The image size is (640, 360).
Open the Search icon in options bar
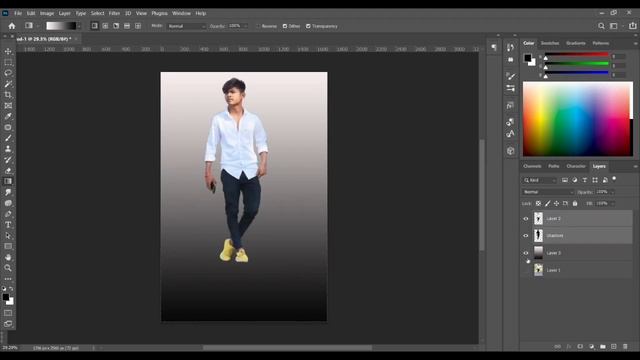pos(601,26)
